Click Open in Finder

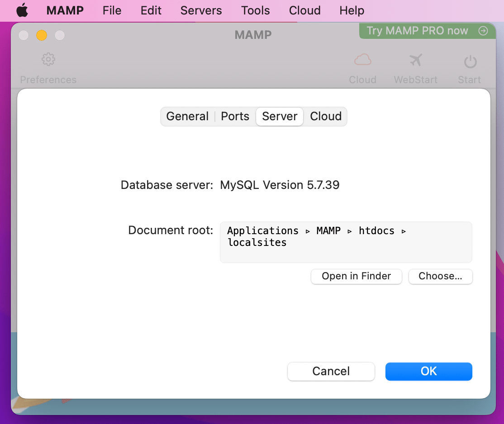[x=356, y=276]
